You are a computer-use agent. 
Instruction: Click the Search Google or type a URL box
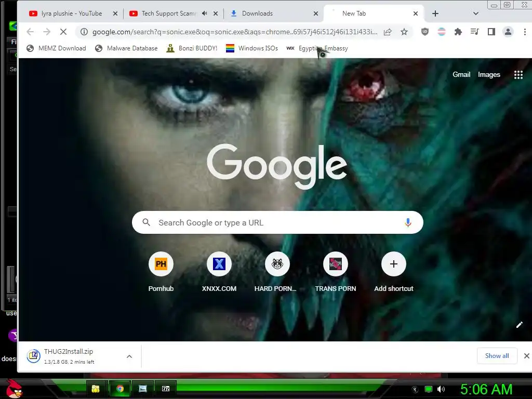[x=277, y=222]
